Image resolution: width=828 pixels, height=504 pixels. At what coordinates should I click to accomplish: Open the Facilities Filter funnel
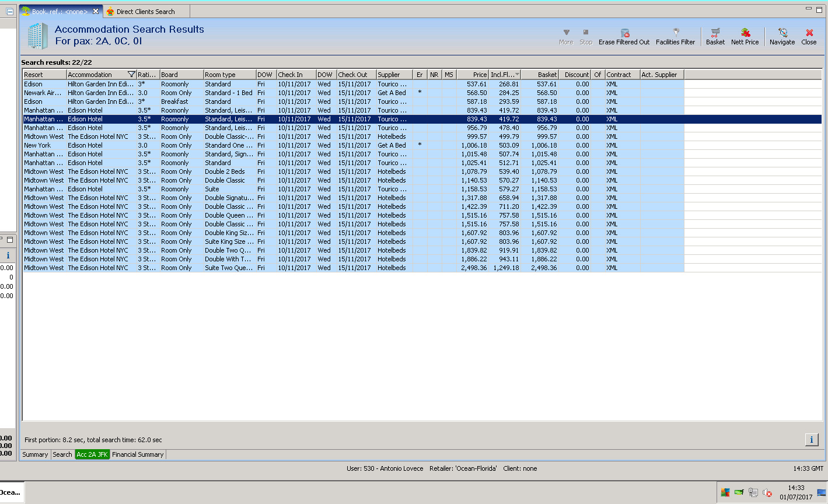pyautogui.click(x=675, y=37)
